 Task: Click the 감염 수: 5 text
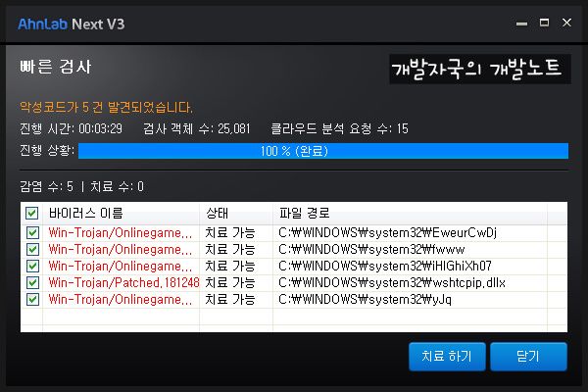tap(46, 186)
